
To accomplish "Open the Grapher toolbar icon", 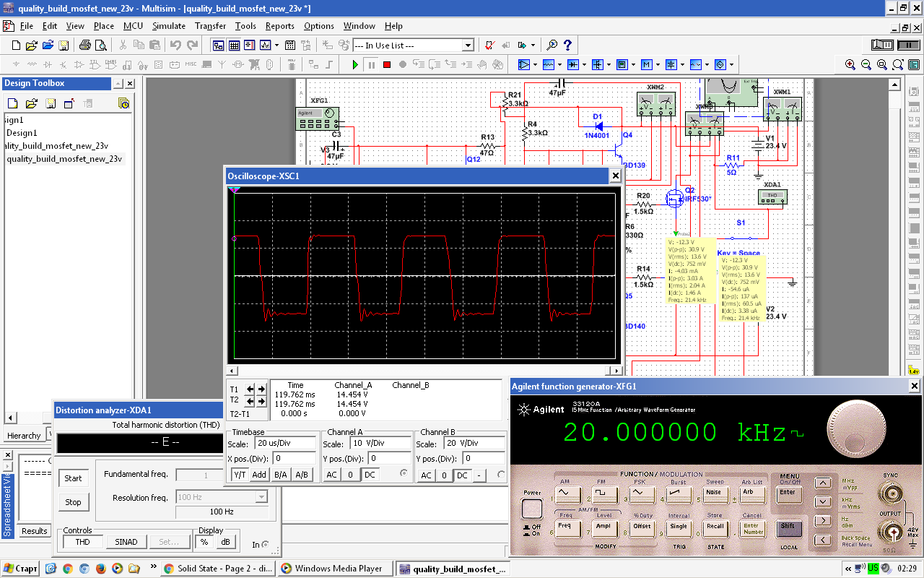I will [265, 45].
